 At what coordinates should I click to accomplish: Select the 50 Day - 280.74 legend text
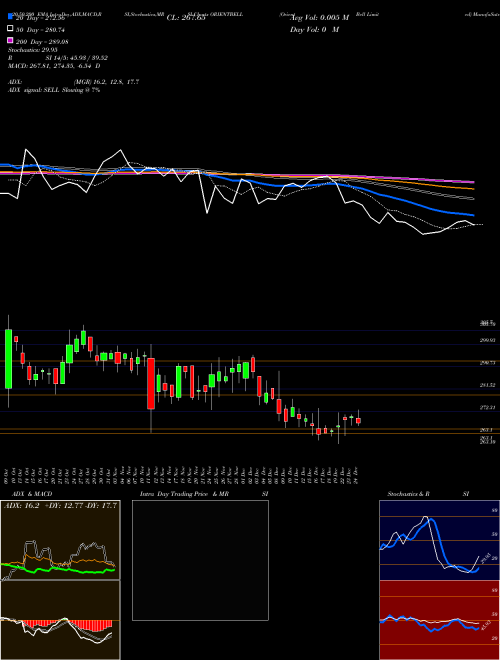click(x=40, y=30)
